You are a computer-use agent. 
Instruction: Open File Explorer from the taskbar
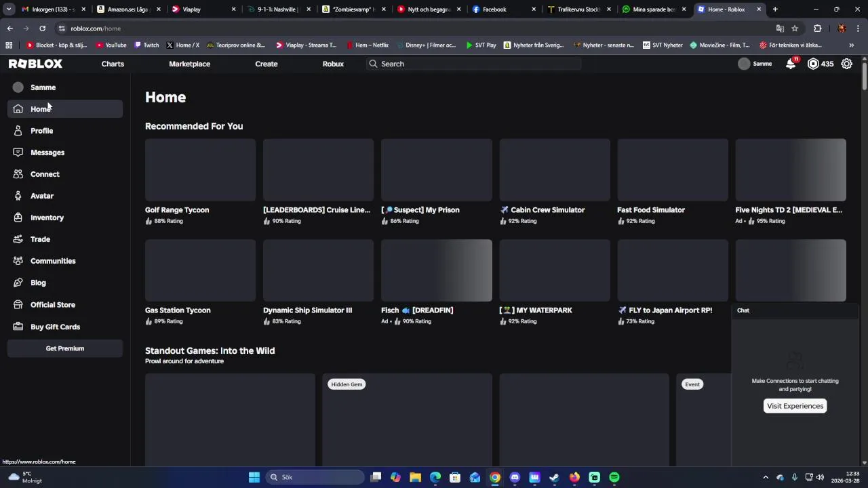coord(416,477)
